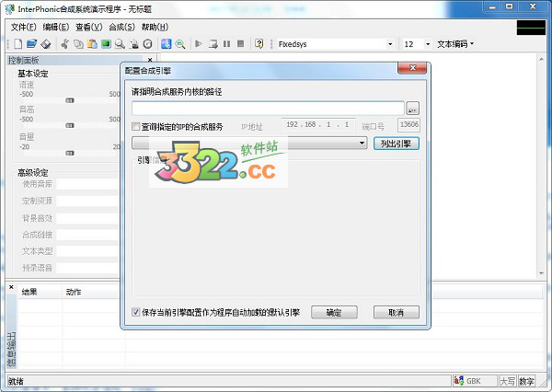Click the circular clock-like toolbar icon
Viewport: 552px width, 392px height.
[148, 44]
